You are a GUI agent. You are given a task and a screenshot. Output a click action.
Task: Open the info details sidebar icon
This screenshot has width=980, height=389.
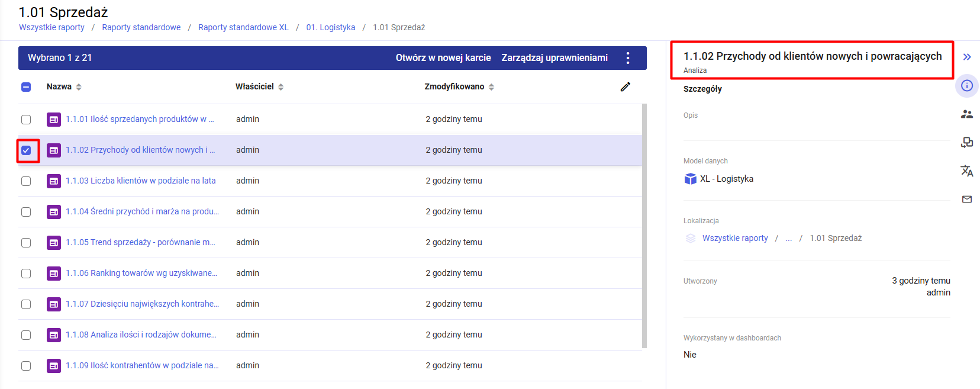click(967, 86)
